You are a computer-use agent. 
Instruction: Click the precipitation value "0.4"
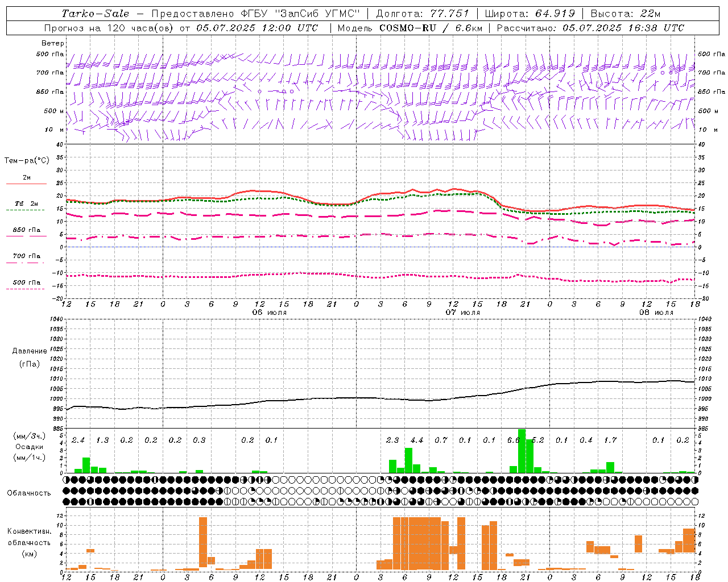point(586,440)
